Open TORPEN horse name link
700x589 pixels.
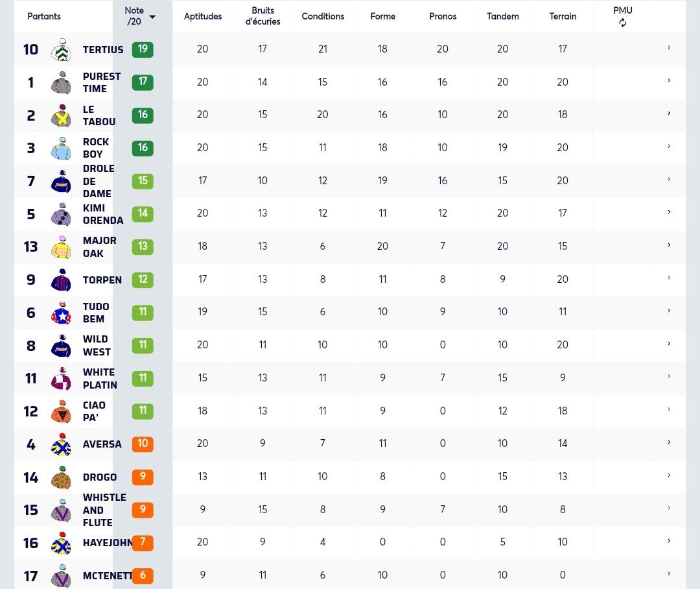pyautogui.click(x=102, y=280)
